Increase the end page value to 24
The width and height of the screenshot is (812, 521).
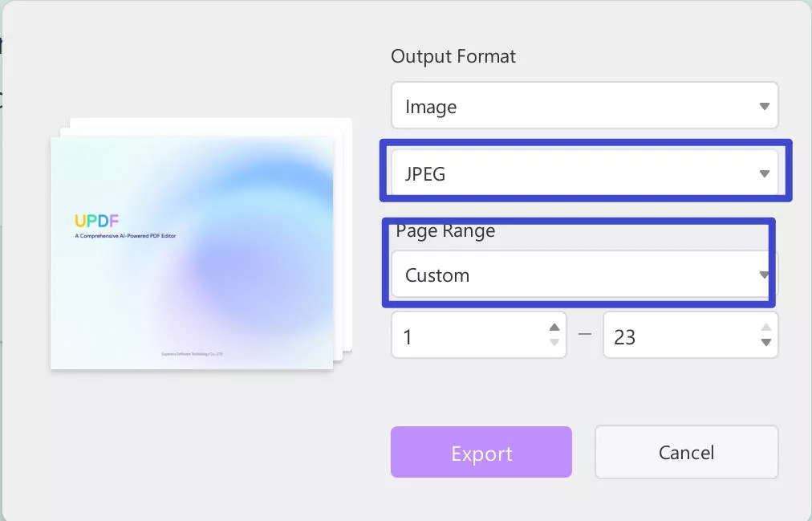tap(766, 327)
